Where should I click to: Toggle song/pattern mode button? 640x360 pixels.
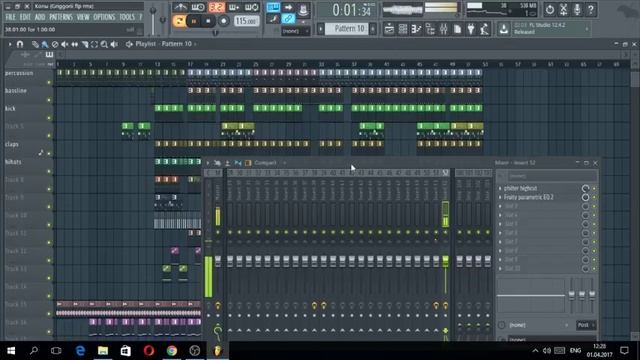coord(179,21)
